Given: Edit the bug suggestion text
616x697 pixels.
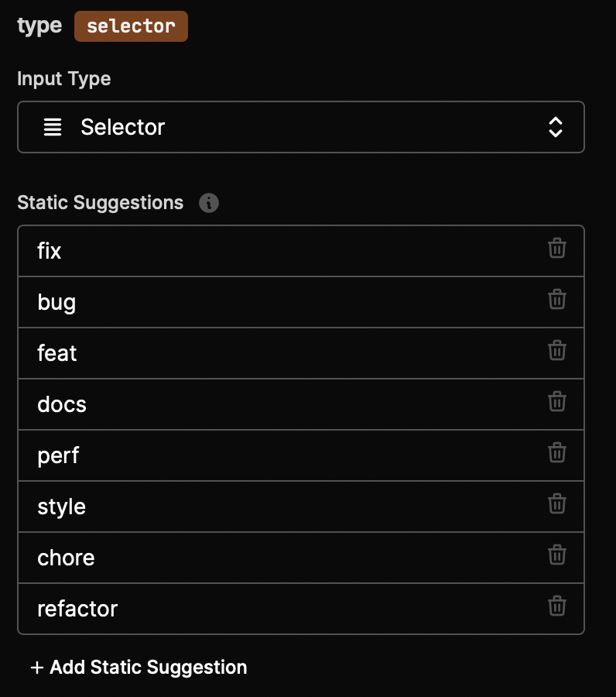Looking at the screenshot, I should coord(280,302).
